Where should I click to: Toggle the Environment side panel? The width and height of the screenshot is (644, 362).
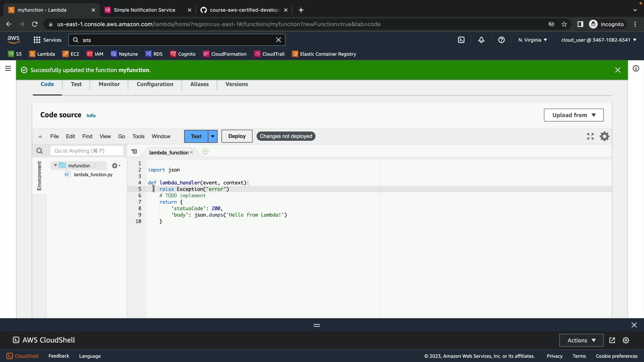[39, 176]
